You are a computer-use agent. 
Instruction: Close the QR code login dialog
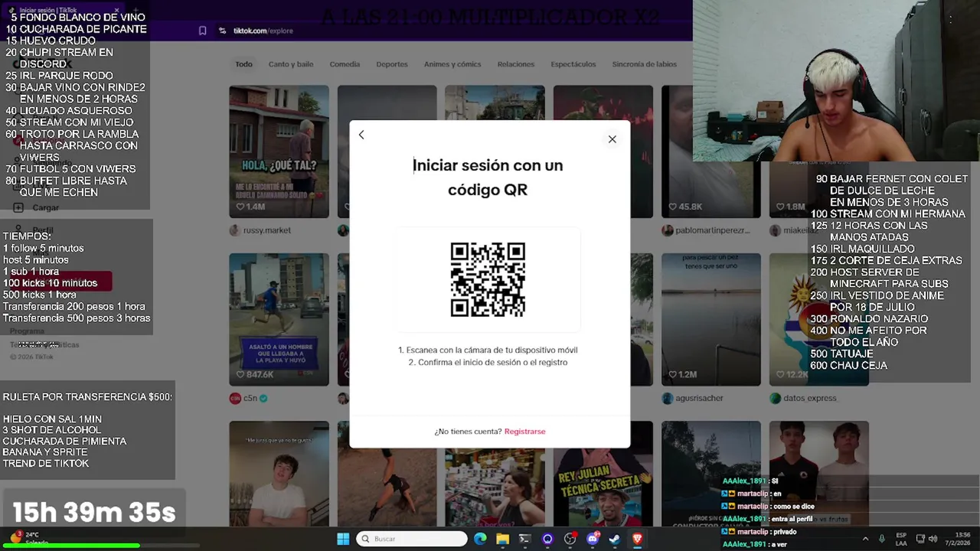coord(612,139)
